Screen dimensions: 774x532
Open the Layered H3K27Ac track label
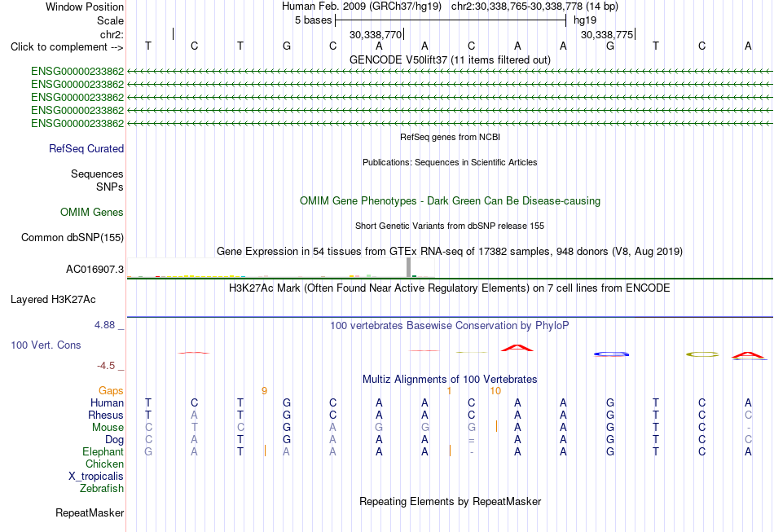53,300
